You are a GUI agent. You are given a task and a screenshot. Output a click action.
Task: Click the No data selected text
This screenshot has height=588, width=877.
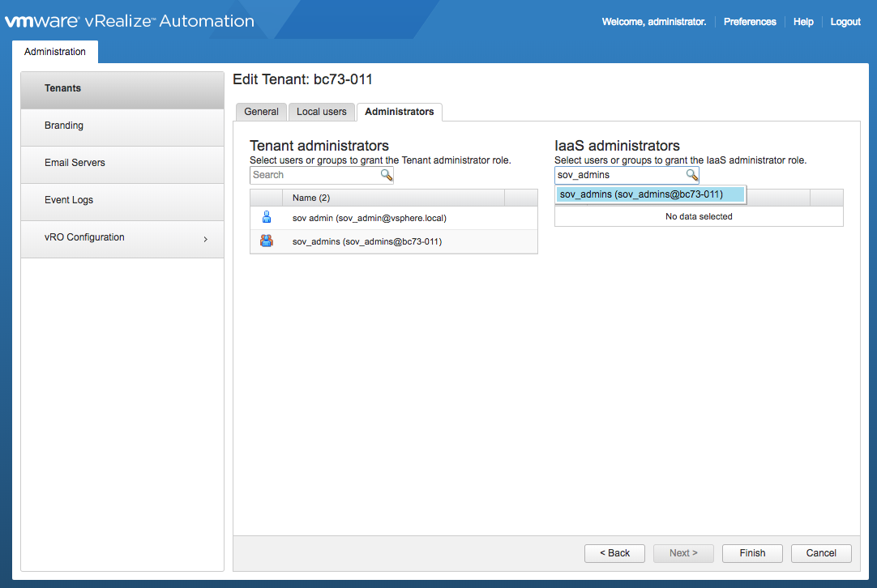click(699, 216)
